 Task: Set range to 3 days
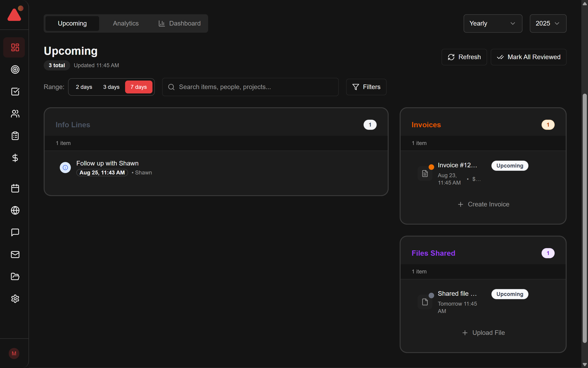tap(111, 87)
